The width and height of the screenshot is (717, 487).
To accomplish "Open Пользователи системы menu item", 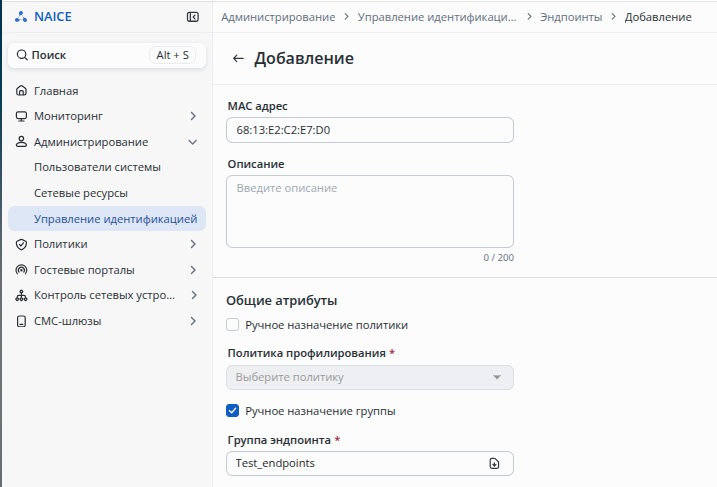I will tap(97, 167).
